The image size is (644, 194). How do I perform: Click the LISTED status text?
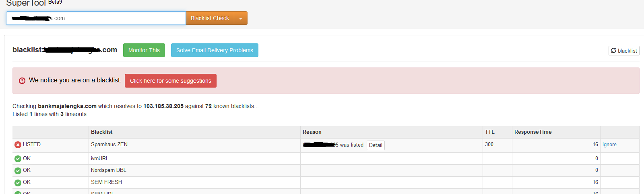click(32, 144)
